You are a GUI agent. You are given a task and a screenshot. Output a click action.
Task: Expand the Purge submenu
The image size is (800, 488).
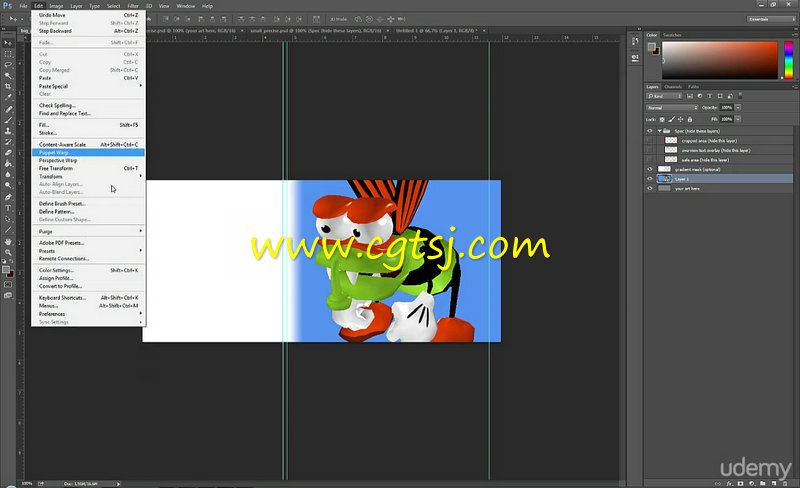click(x=88, y=231)
